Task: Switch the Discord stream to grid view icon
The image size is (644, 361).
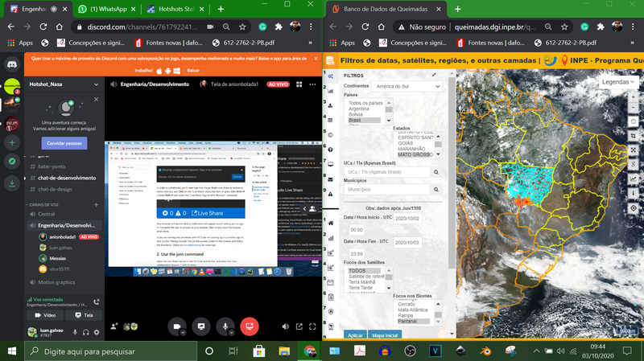Action: tap(299, 84)
